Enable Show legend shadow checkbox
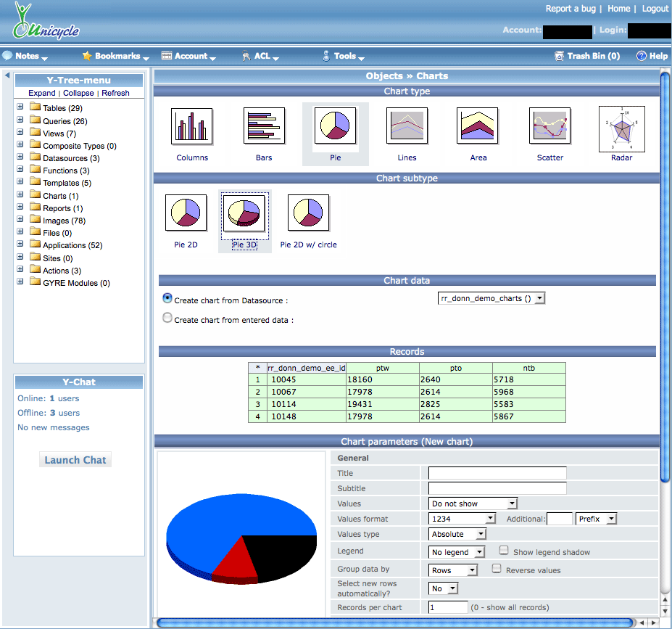 click(504, 551)
